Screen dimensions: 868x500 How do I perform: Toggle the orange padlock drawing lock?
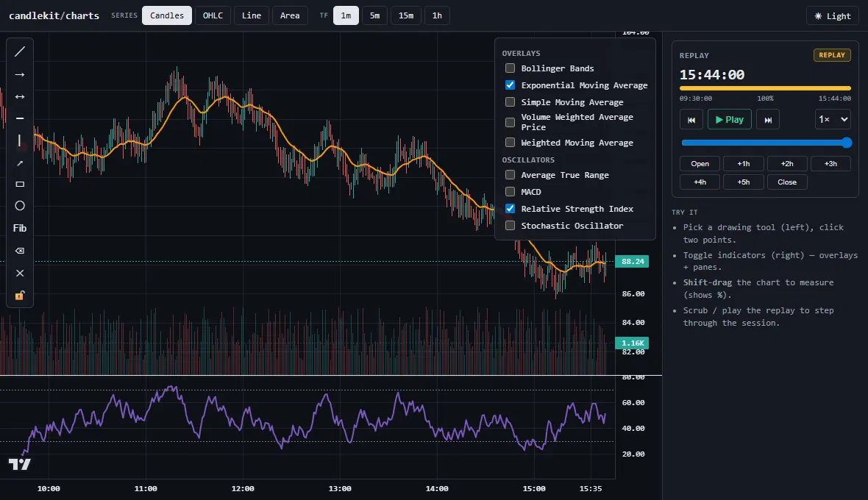tap(20, 296)
